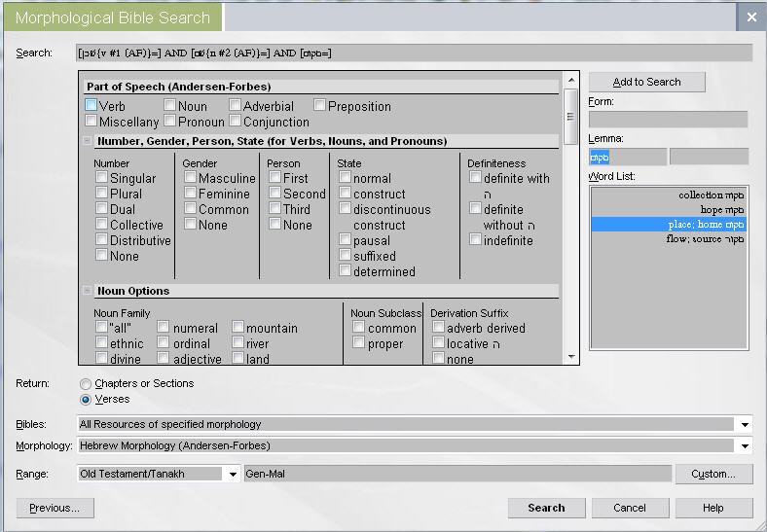This screenshot has height=532, width=767.
Task: Open the Range Old Testament/Tanakh dropdown
Action: point(233,474)
